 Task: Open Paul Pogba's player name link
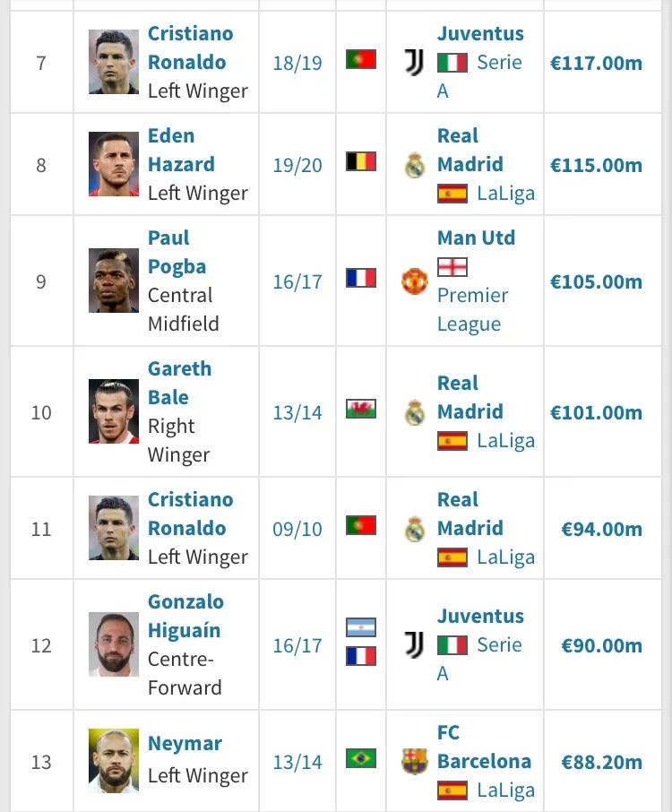click(x=177, y=252)
